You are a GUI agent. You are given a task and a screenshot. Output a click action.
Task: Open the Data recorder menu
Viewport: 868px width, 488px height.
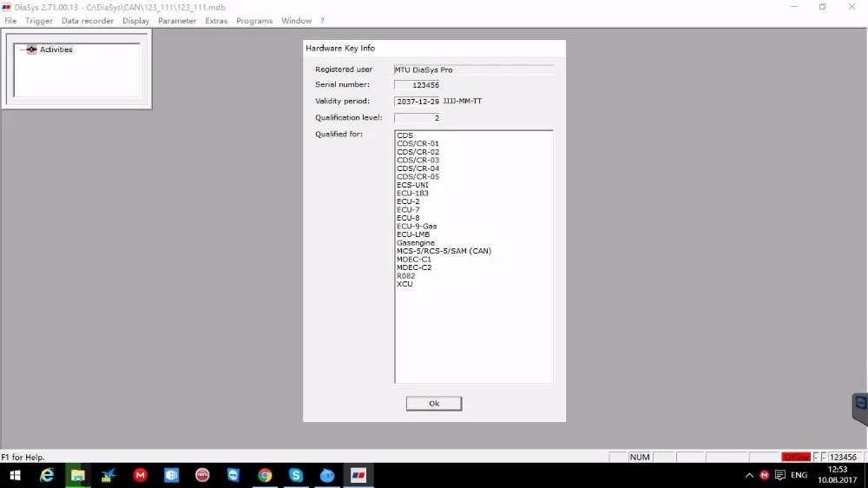pyautogui.click(x=88, y=21)
